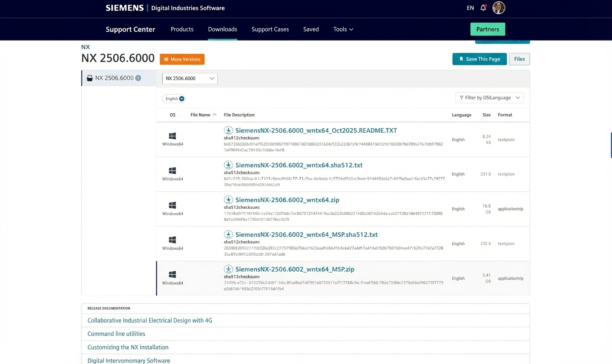Click the 3.41 GB size value

pos(487,278)
